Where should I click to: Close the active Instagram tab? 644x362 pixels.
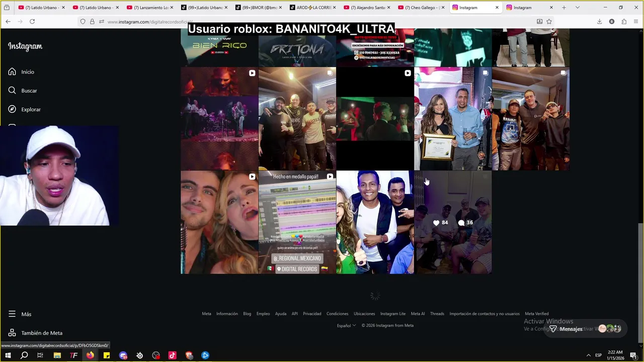click(x=497, y=8)
